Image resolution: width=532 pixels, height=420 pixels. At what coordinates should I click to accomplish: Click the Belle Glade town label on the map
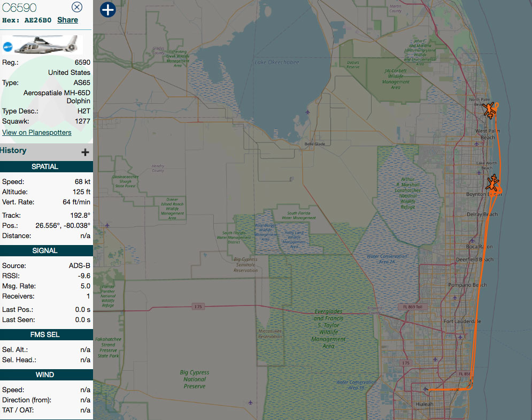pos(315,144)
